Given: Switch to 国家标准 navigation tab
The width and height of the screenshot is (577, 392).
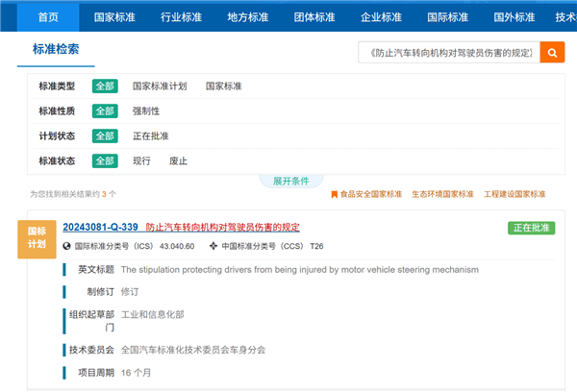Looking at the screenshot, I should pos(113,17).
